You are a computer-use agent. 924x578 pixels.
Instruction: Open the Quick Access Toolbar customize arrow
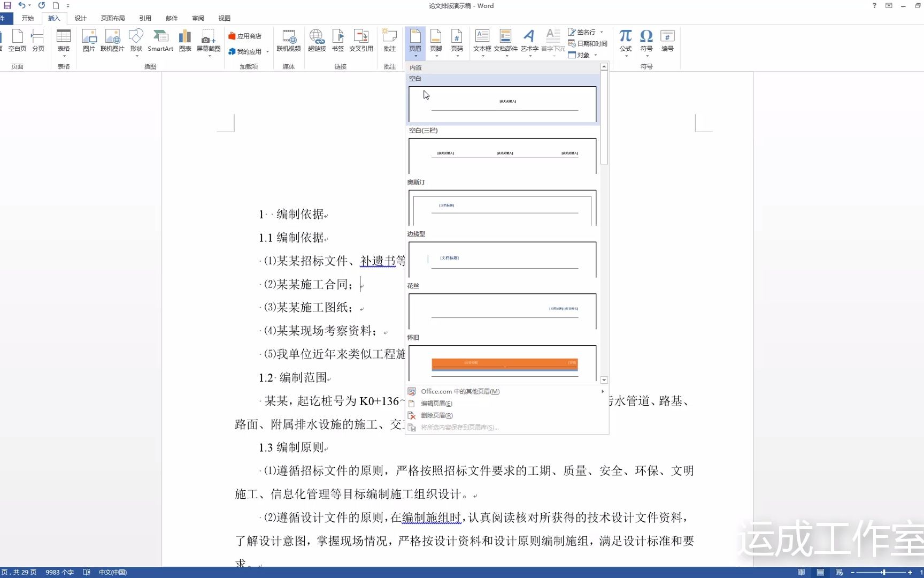point(68,6)
